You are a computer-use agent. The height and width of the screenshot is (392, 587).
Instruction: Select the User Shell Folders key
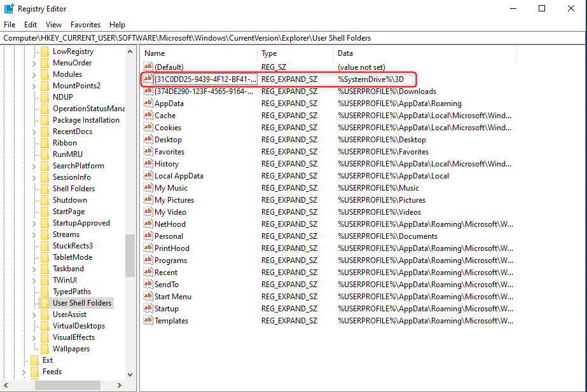pyautogui.click(x=82, y=303)
